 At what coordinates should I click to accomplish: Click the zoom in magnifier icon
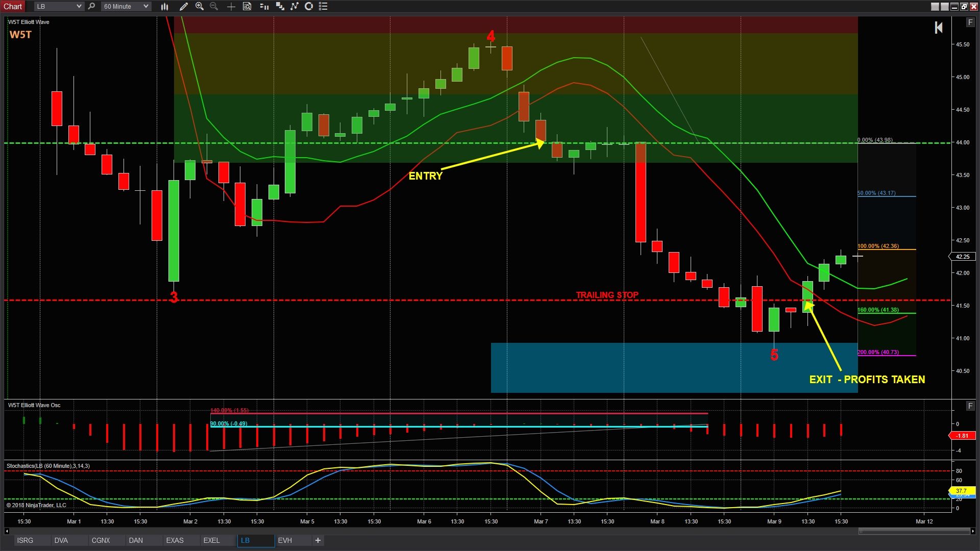[200, 6]
